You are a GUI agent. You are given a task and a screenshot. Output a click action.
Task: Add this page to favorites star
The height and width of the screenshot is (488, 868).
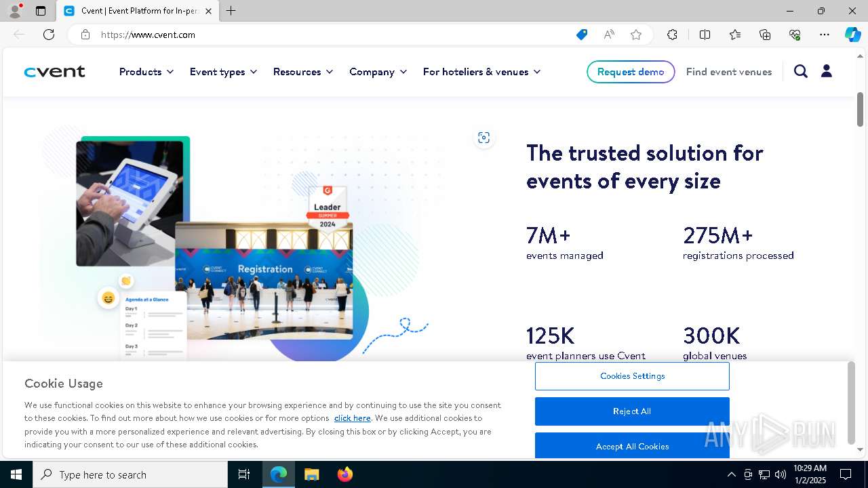click(636, 35)
